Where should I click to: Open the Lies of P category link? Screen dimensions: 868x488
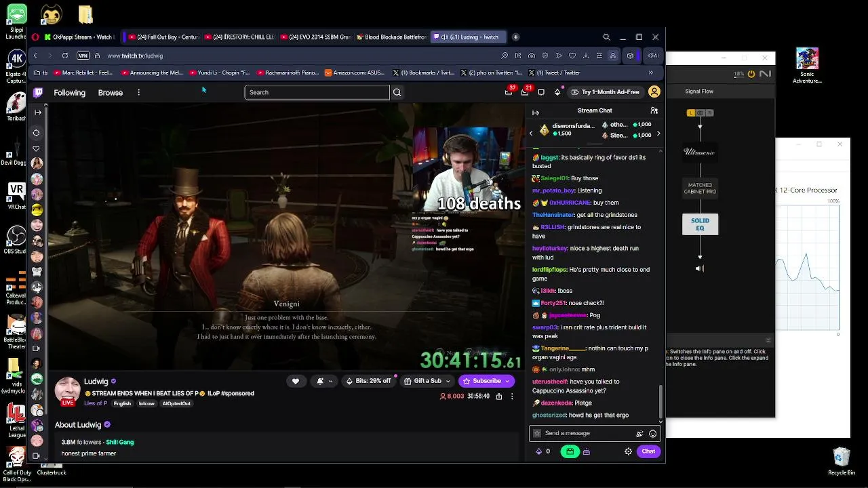(96, 403)
